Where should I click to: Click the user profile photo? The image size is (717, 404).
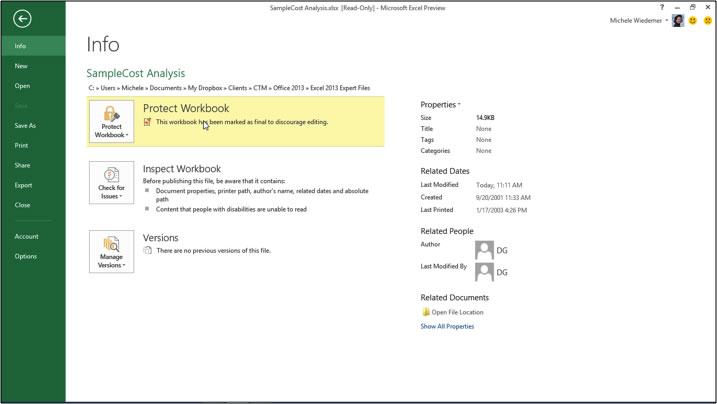[678, 21]
